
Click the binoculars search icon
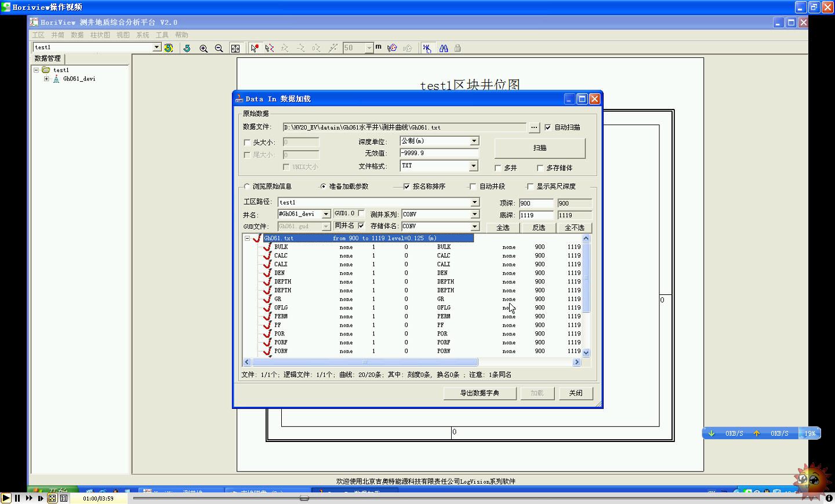tap(444, 48)
